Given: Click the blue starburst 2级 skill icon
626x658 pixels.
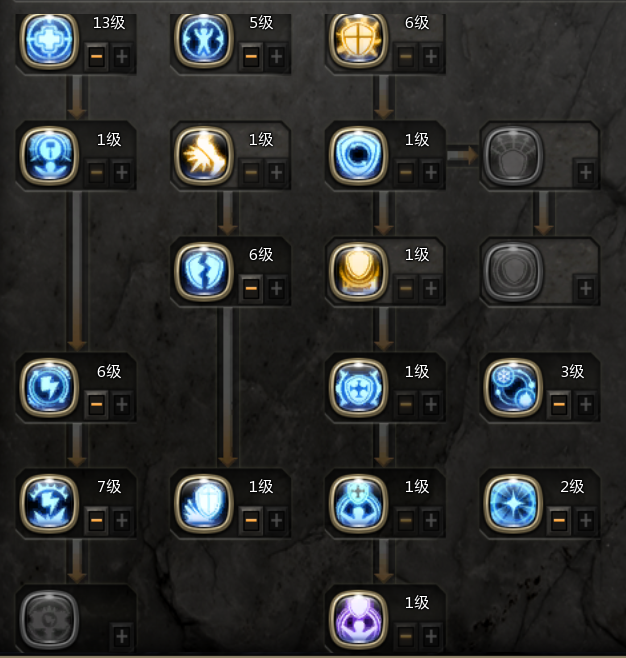Looking at the screenshot, I should 513,503.
